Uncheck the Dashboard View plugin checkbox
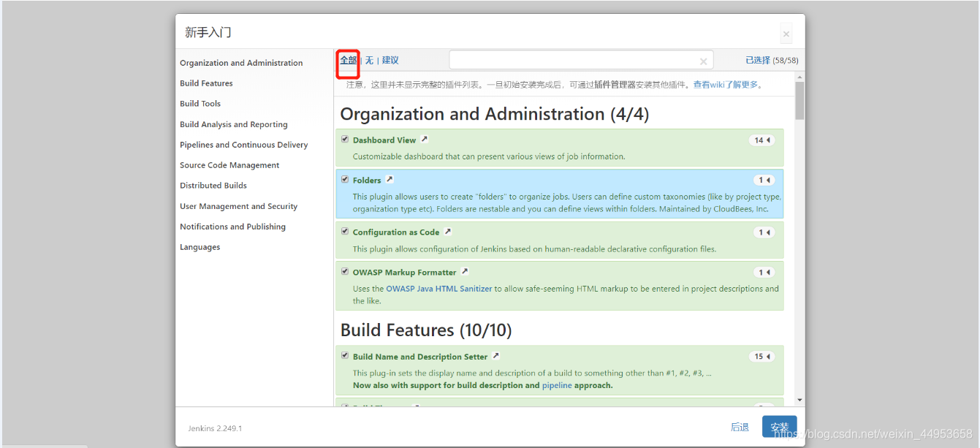The height and width of the screenshot is (448, 980). pyautogui.click(x=345, y=140)
